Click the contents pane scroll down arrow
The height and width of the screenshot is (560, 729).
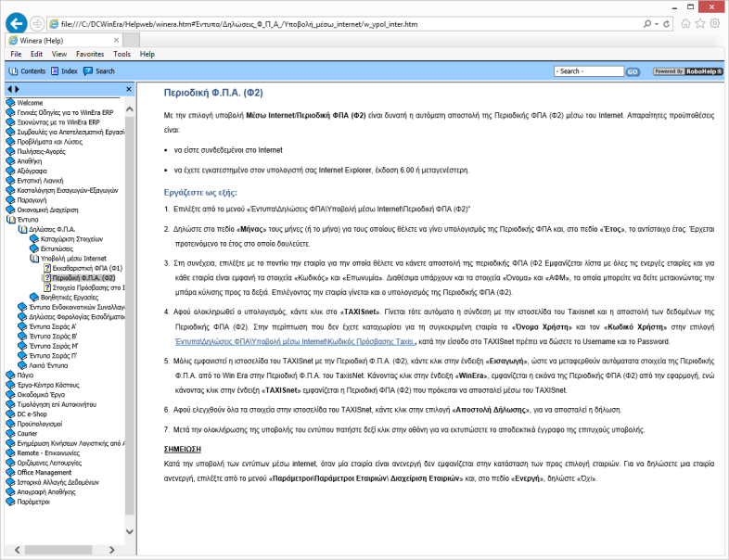(x=130, y=531)
